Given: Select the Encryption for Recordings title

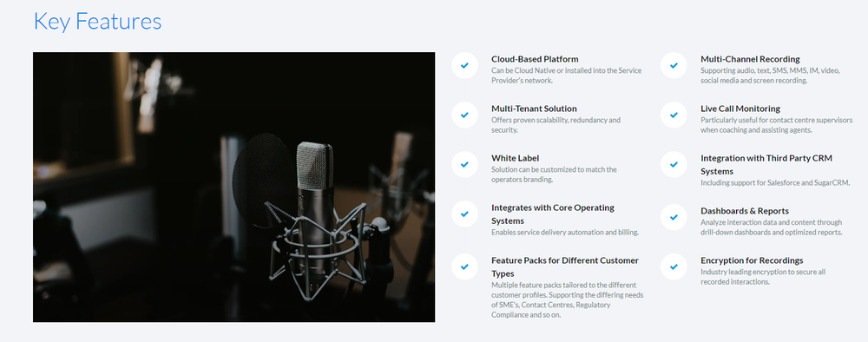Looking at the screenshot, I should coord(752,260).
